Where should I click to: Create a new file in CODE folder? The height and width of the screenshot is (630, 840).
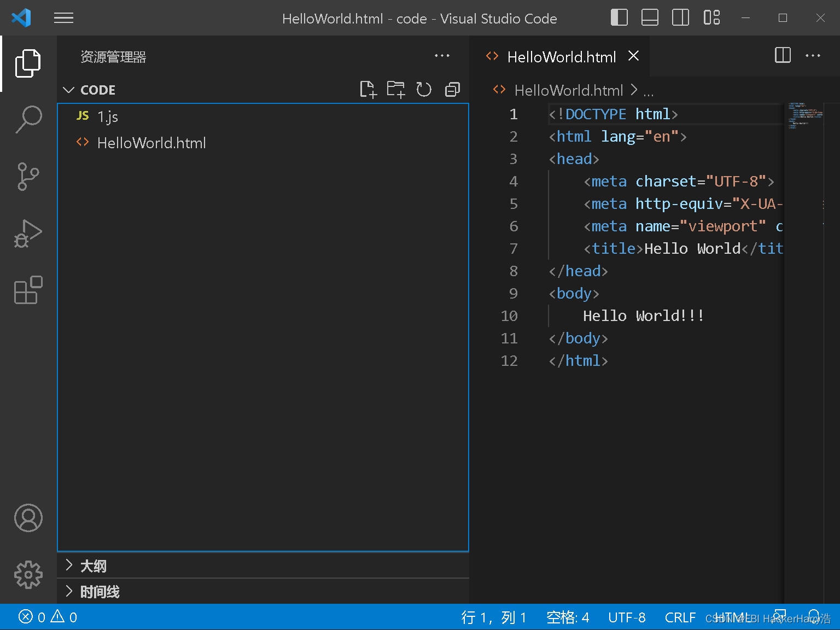(368, 89)
